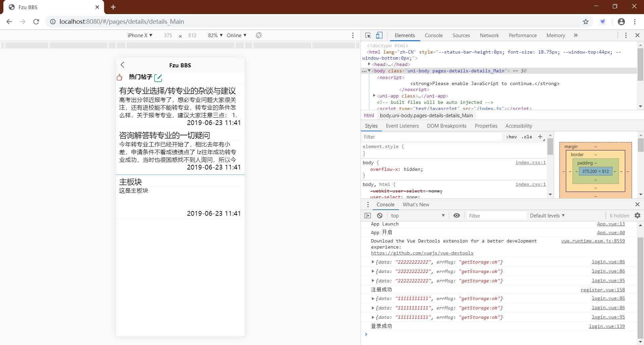Clear the console with the block icon
This screenshot has width=644, height=345.
tap(380, 215)
